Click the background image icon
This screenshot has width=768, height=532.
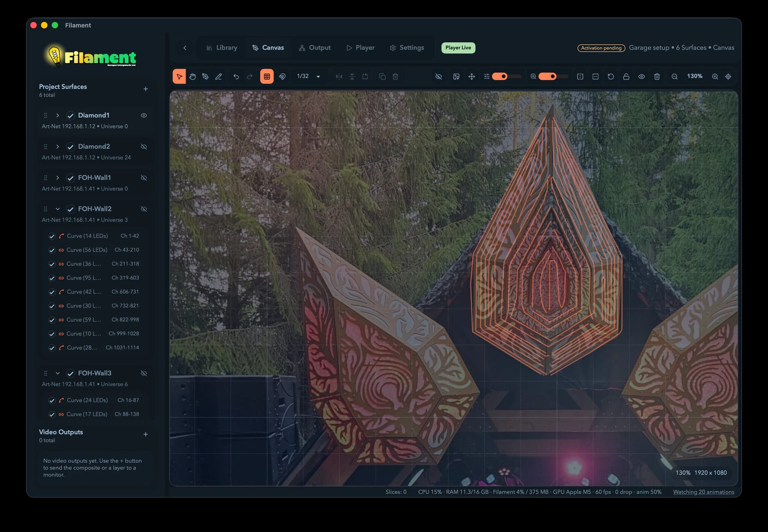(x=456, y=76)
